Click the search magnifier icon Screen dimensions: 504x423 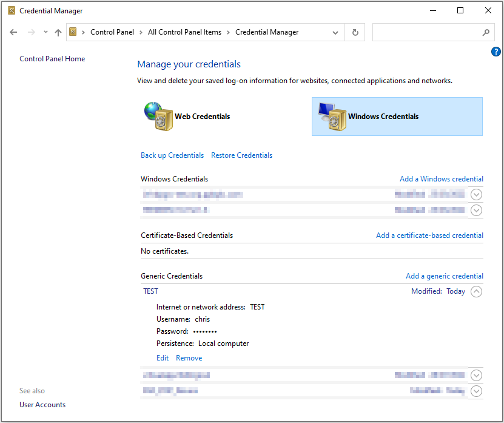[486, 32]
